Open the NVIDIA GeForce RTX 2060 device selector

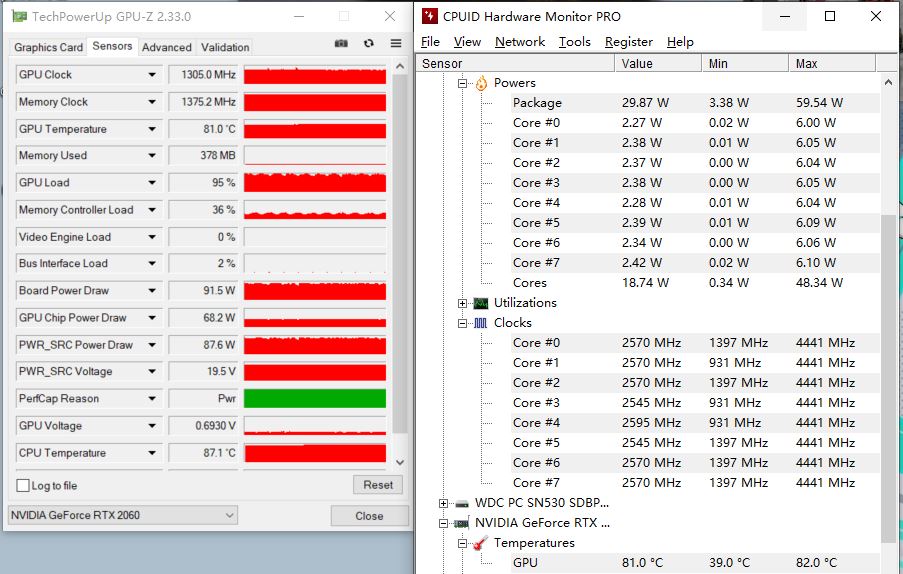[x=123, y=515]
